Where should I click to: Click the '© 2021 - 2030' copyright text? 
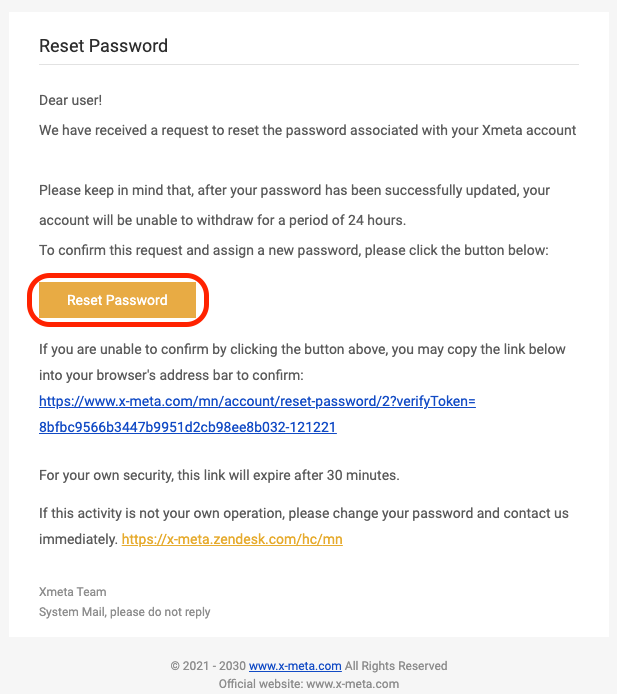tap(208, 666)
